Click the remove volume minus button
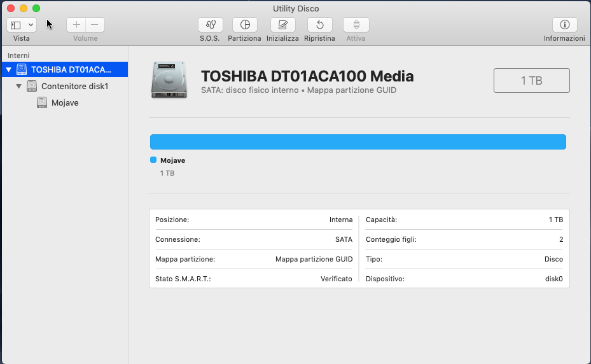The image size is (591, 364). tap(95, 25)
